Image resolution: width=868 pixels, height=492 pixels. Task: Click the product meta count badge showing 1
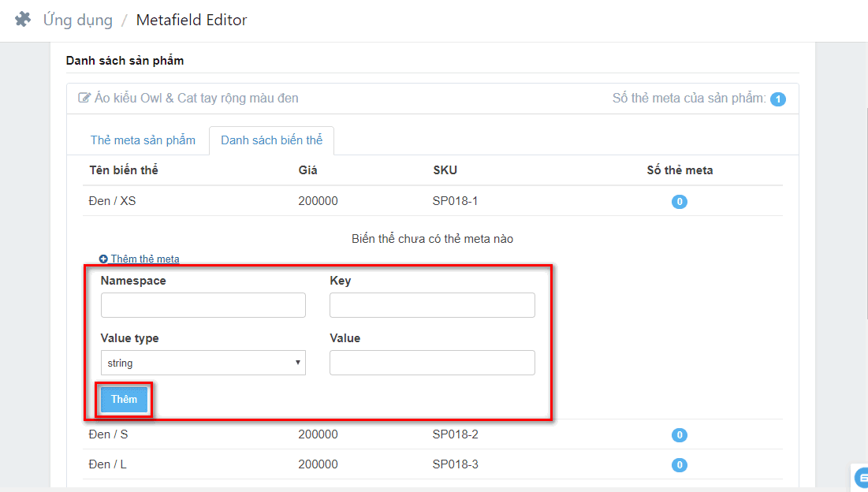(777, 99)
